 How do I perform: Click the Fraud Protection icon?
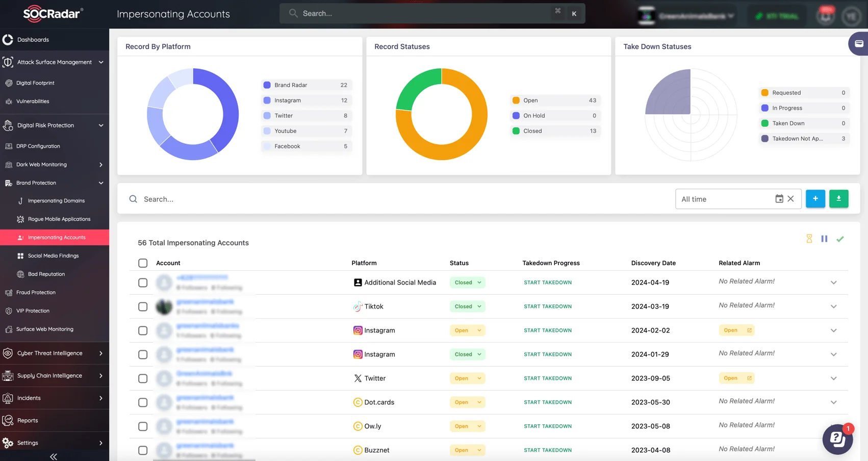pyautogui.click(x=9, y=293)
